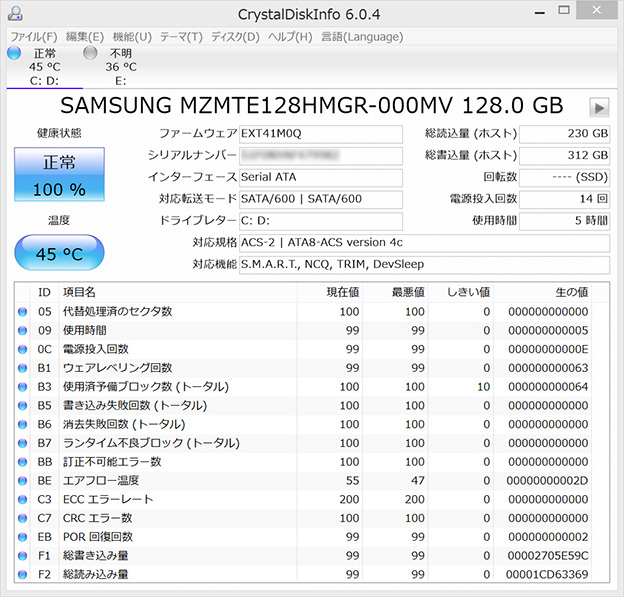624x597 pixels.
Task: Open the ディスク(D) menu
Action: [234, 37]
